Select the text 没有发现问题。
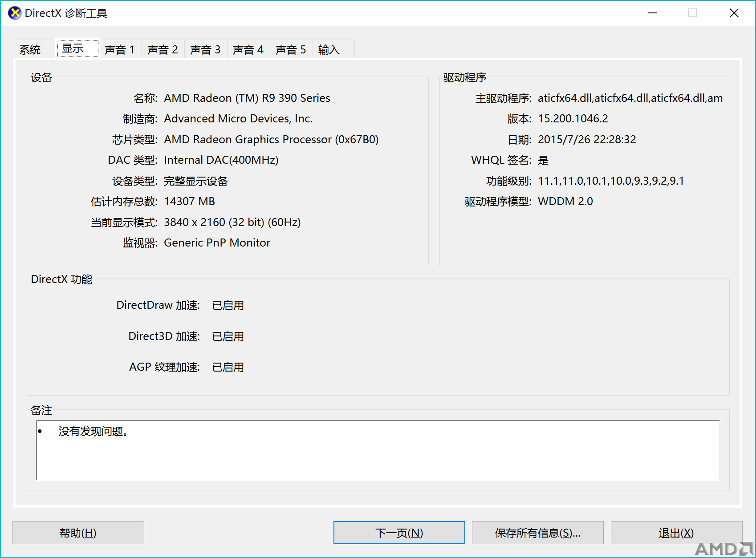Image resolution: width=756 pixels, height=558 pixels. tap(93, 431)
